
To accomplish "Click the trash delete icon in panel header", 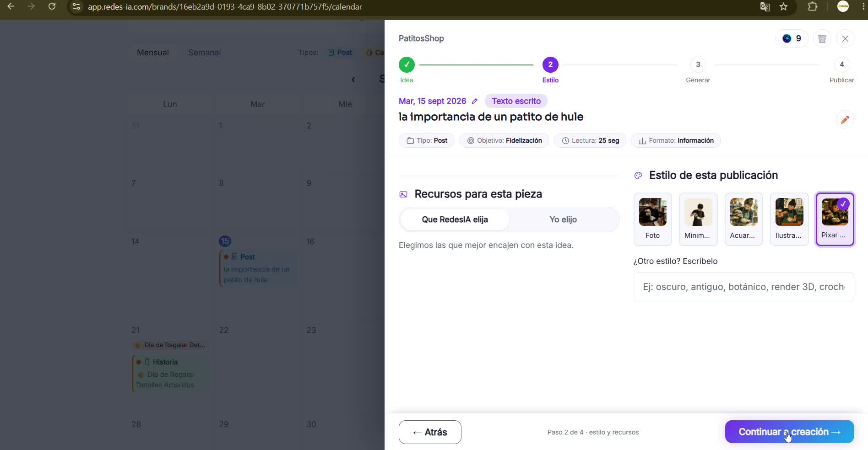I will coord(822,39).
